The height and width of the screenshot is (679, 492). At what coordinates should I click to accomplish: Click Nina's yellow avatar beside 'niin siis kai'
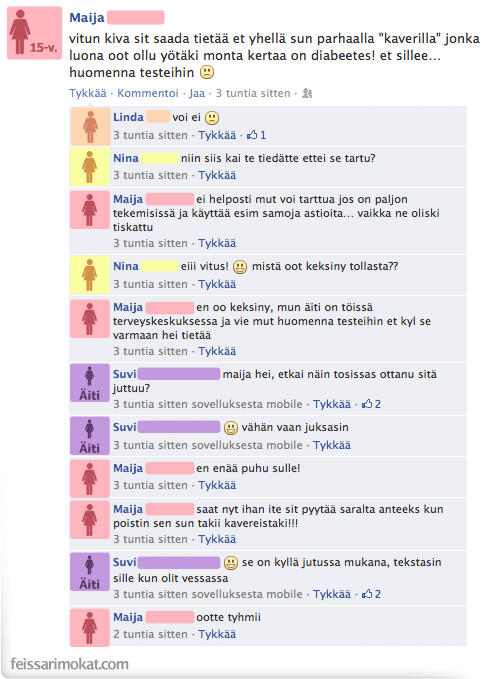(90, 167)
